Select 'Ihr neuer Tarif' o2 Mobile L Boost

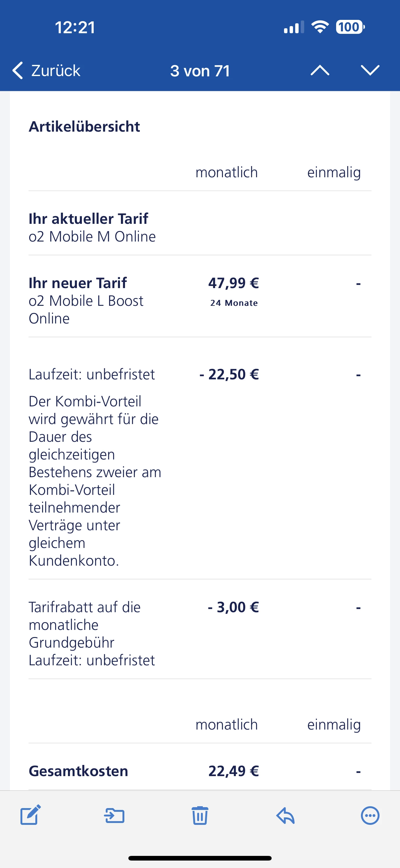(86, 300)
